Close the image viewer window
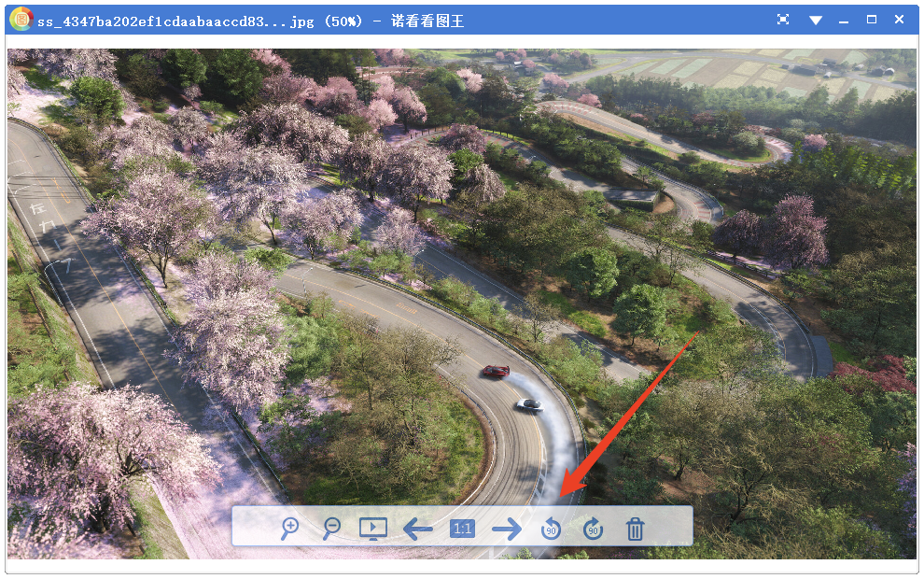 (900, 20)
